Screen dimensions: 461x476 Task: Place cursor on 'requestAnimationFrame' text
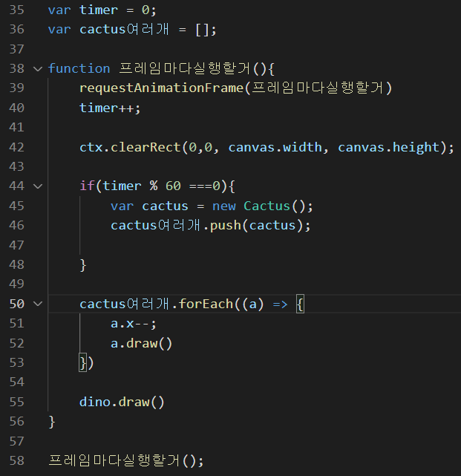[x=161, y=88]
